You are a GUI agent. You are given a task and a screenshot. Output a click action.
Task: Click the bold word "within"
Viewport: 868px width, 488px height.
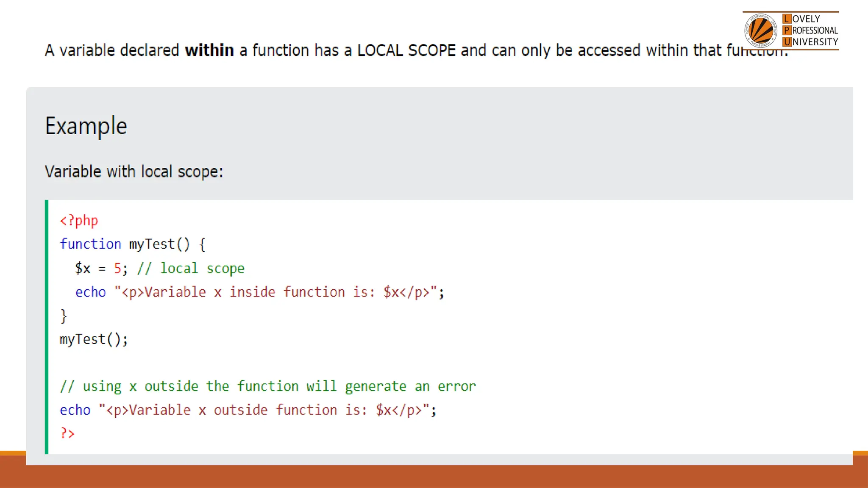[209, 50]
